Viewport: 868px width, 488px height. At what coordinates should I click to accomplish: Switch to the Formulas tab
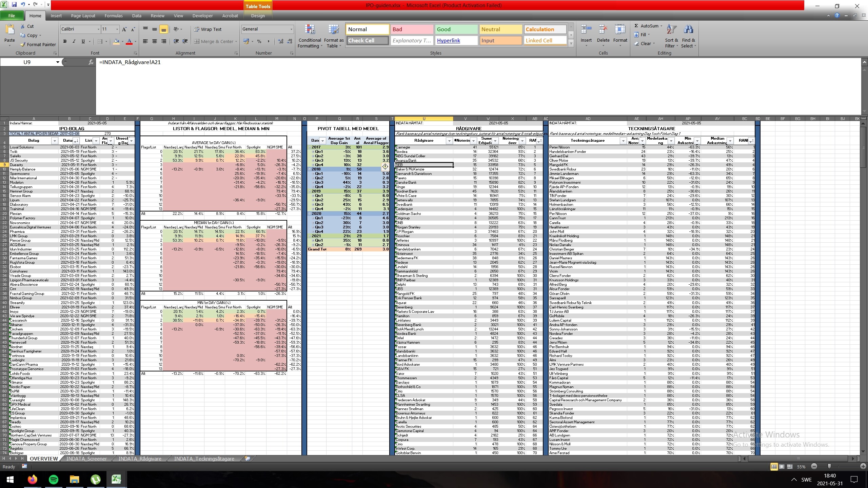point(114,16)
